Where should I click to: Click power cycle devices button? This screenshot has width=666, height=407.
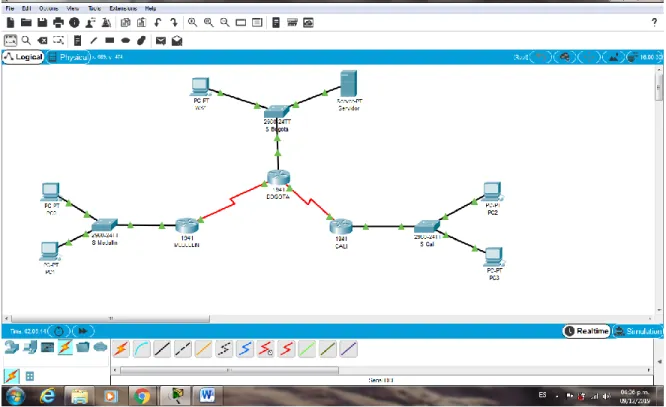coord(59,331)
